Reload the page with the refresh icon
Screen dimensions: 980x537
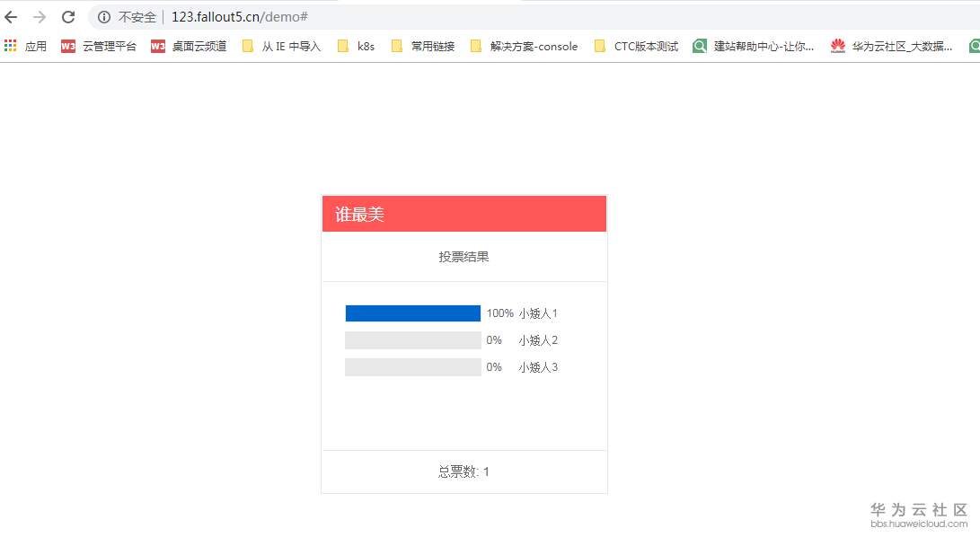[x=68, y=17]
